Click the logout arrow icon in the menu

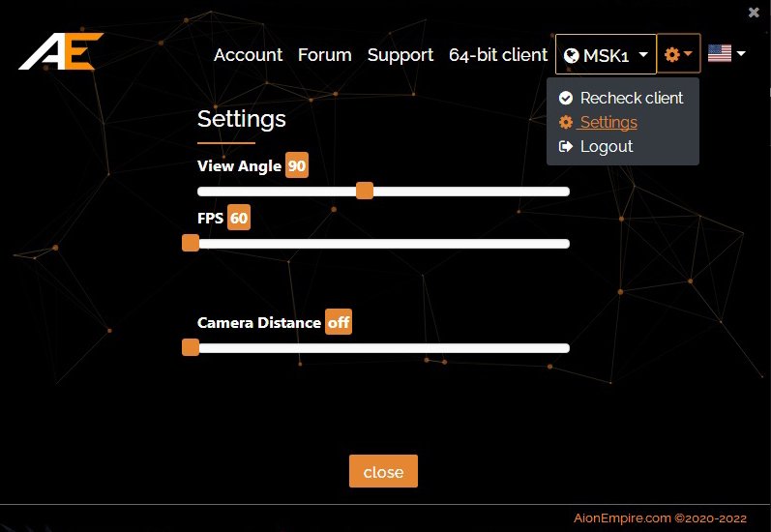click(x=566, y=147)
